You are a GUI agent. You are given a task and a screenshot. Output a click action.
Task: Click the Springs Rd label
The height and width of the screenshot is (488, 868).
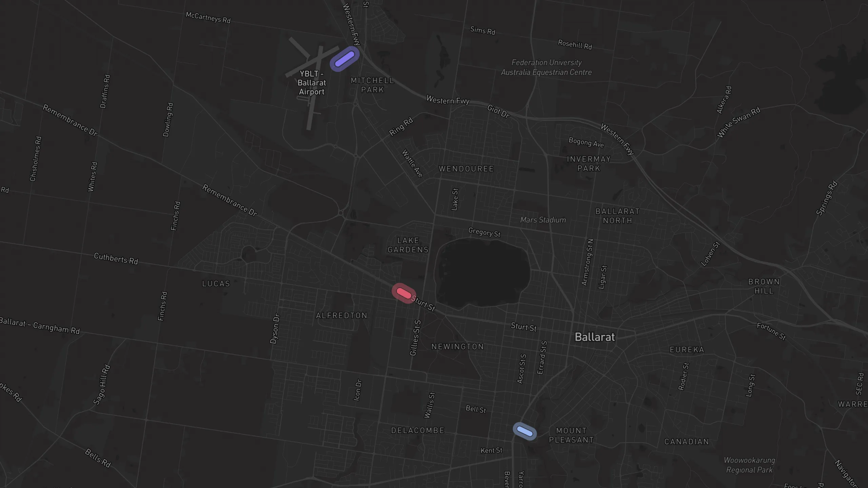pos(827,198)
